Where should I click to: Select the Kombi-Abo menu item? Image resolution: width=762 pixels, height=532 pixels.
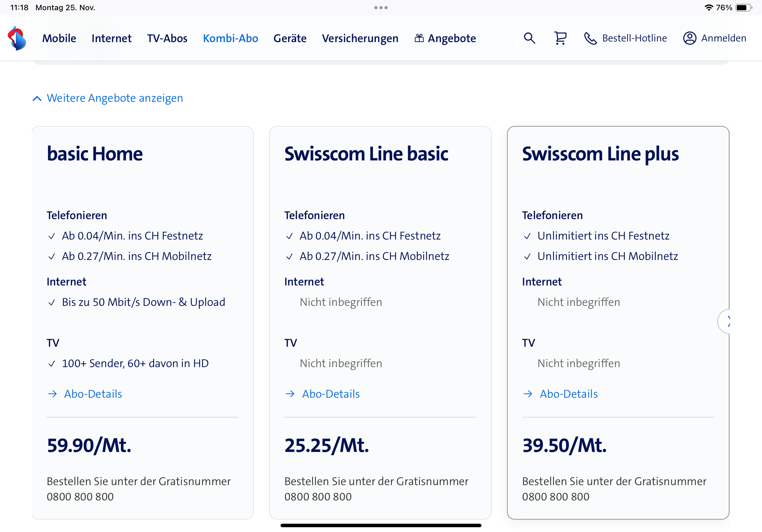tap(230, 38)
